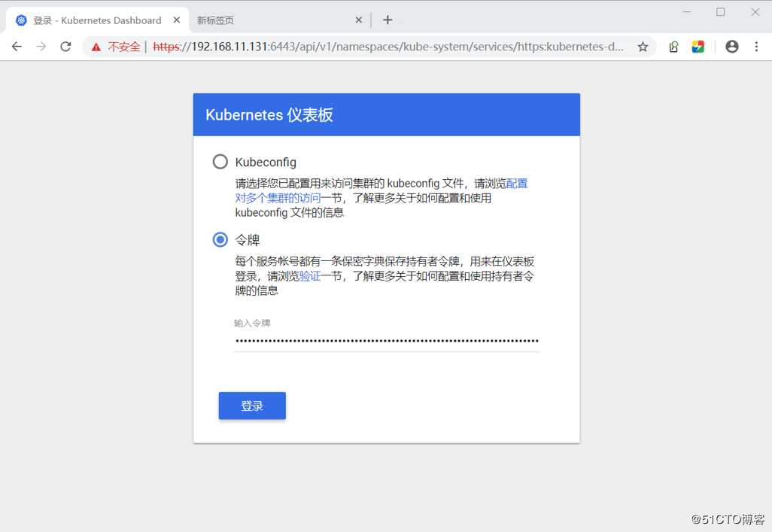This screenshot has height=532, width=772.
Task: Maximize the browser window
Action: 720,12
